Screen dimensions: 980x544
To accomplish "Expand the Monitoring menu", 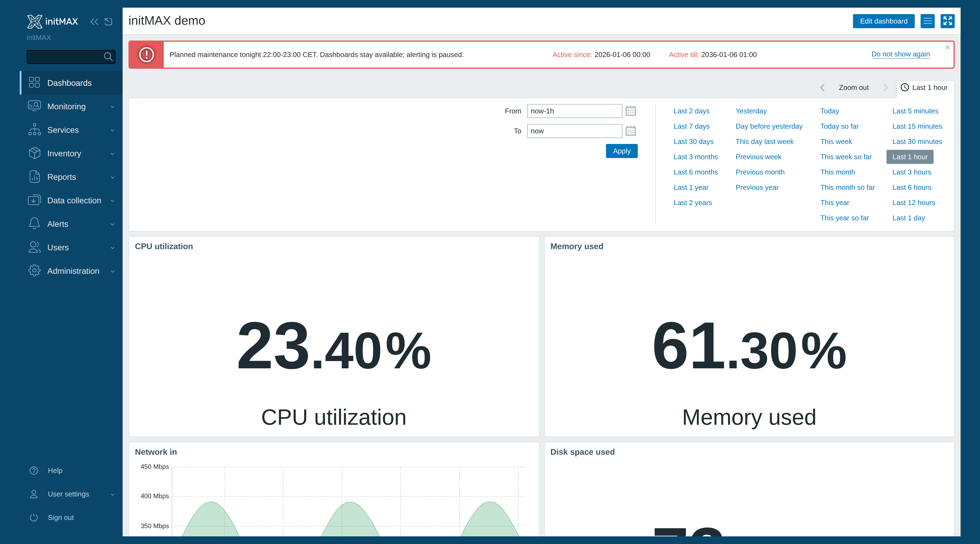I will coord(71,106).
